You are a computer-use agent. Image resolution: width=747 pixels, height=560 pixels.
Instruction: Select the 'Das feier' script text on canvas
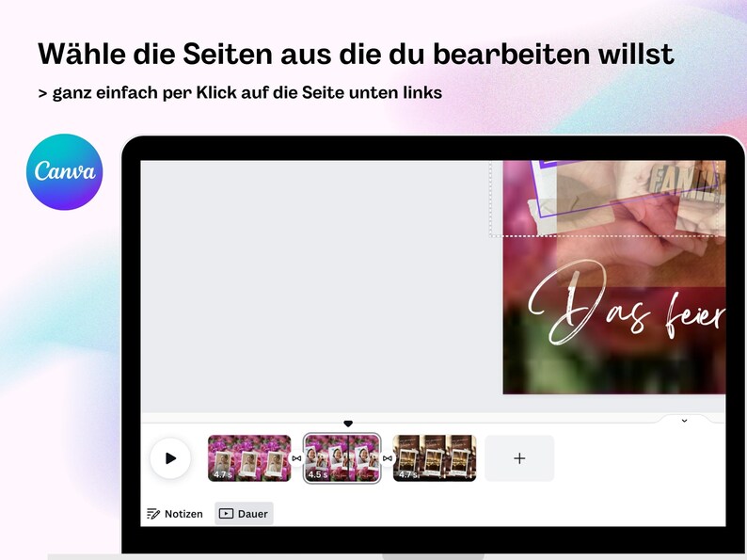tap(627, 302)
